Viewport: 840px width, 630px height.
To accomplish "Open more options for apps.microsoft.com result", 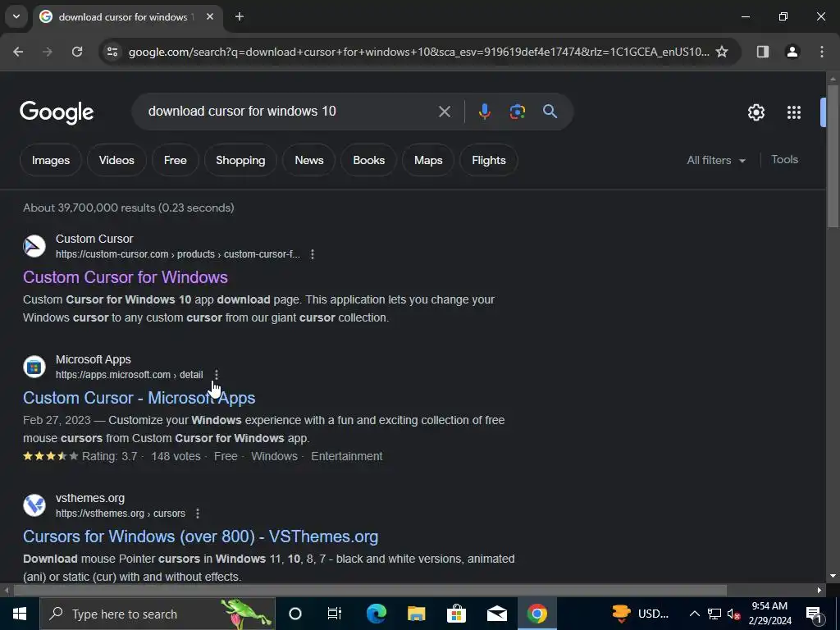I will click(216, 374).
